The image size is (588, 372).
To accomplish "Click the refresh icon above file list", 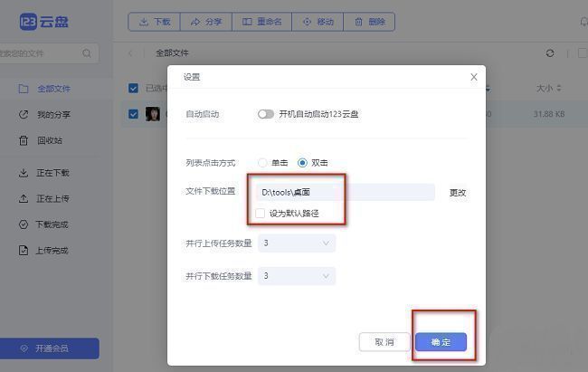I will [x=550, y=53].
